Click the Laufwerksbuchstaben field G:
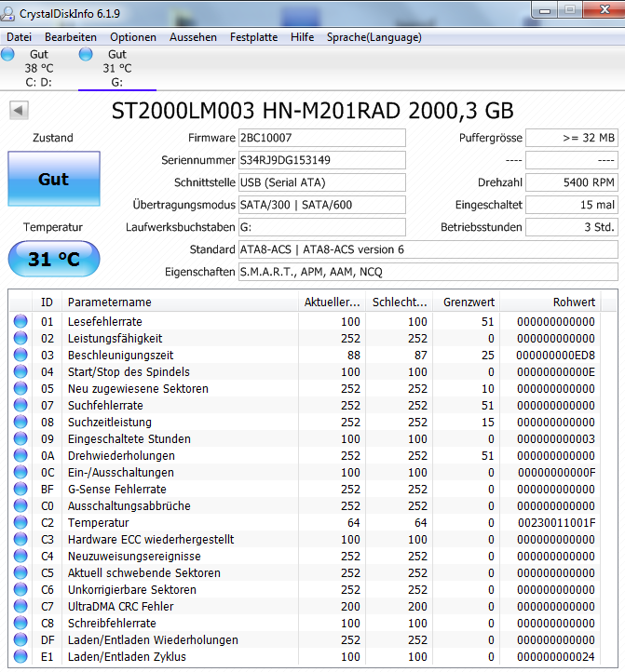The height and width of the screenshot is (672, 625). 321,227
